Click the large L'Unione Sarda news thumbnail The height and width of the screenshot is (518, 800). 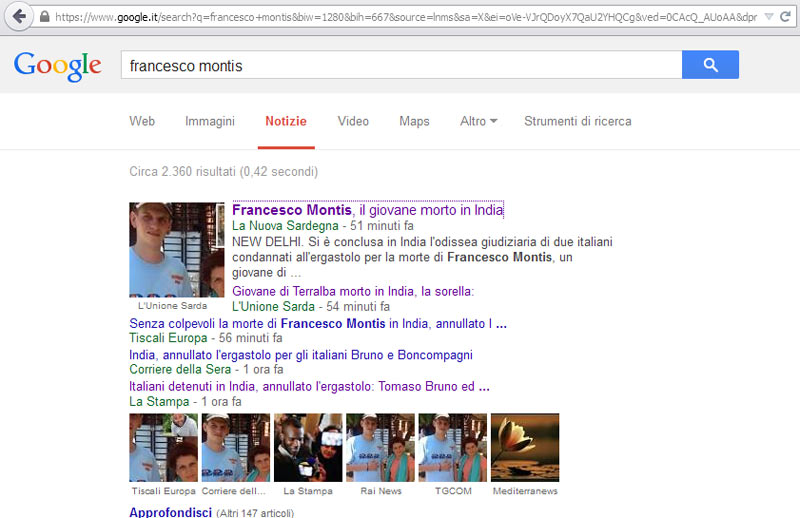(177, 250)
